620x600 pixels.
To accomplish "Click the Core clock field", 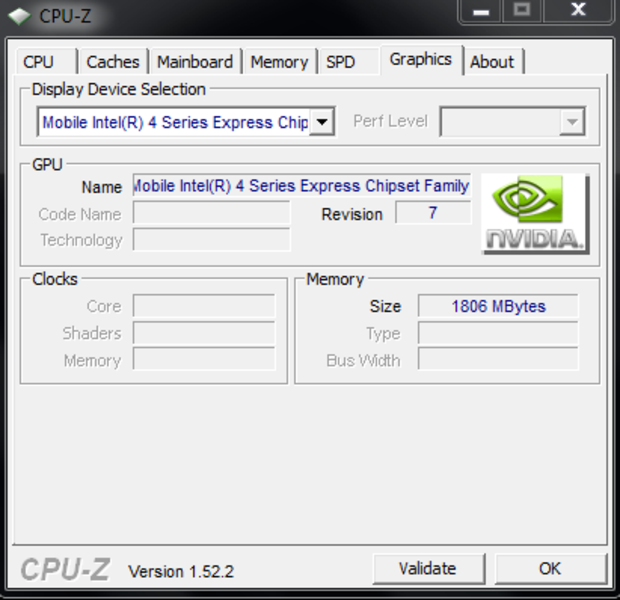I will point(204,306).
